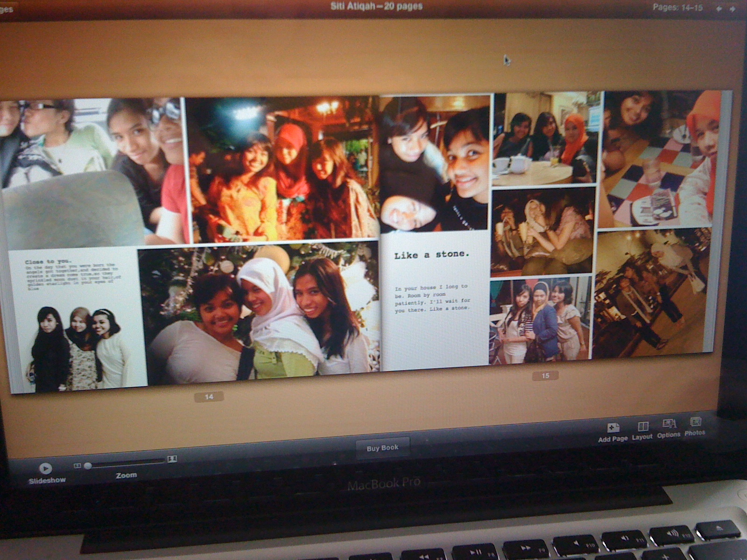Click the 'Siti Atiqah – 20 pages' title
Viewport: 747px width, 560px height.
(x=376, y=7)
